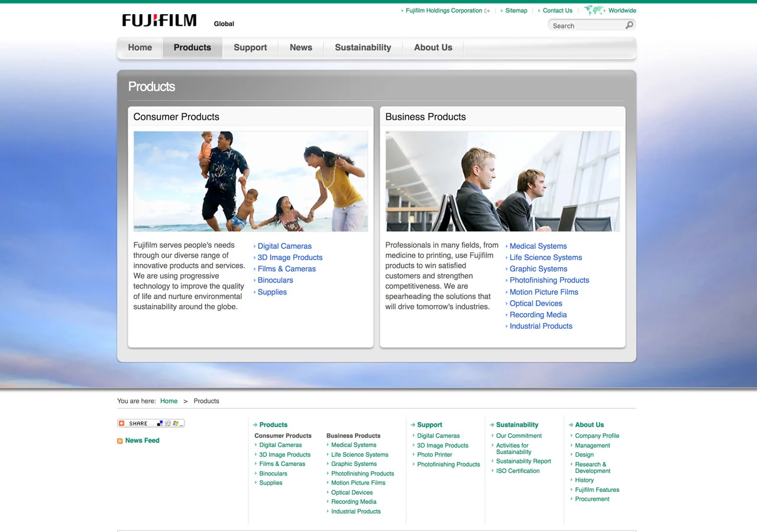This screenshot has height=532, width=757.
Task: Open the News Feed link
Action: [143, 440]
